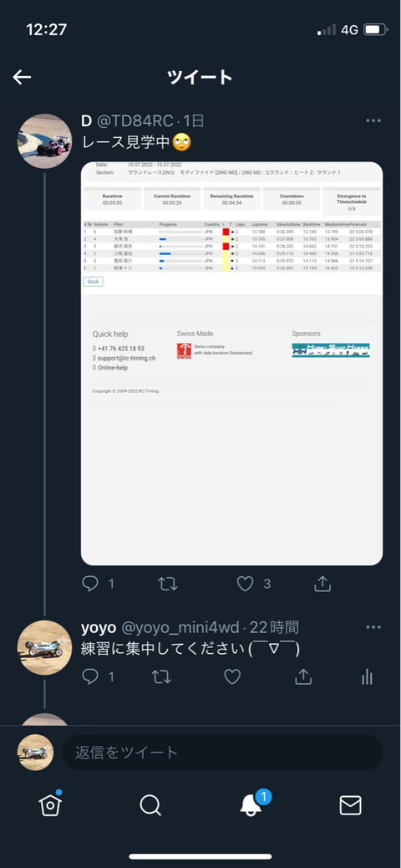This screenshot has width=401, height=868.
Task: Retweet yoyo's reply
Action: pyautogui.click(x=161, y=677)
